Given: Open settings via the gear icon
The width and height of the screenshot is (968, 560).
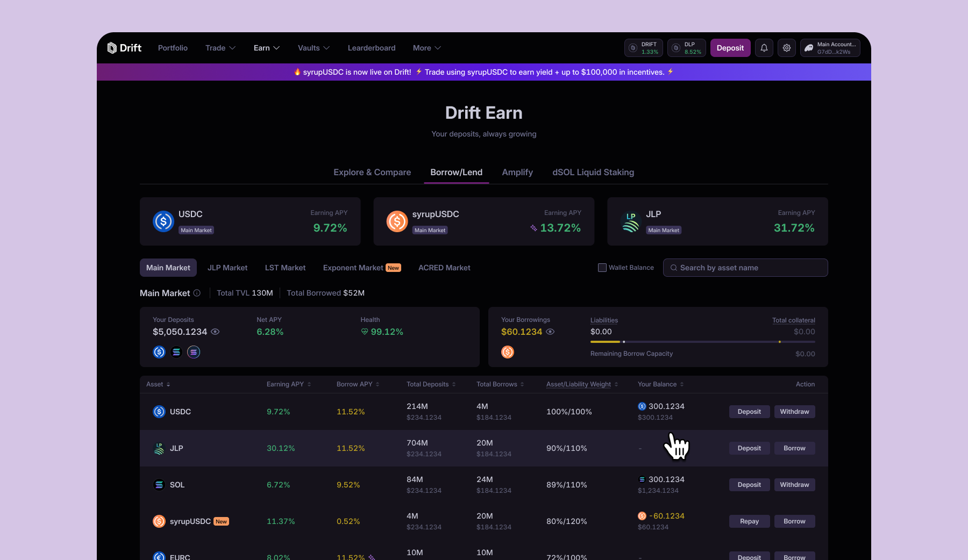Looking at the screenshot, I should coord(787,48).
